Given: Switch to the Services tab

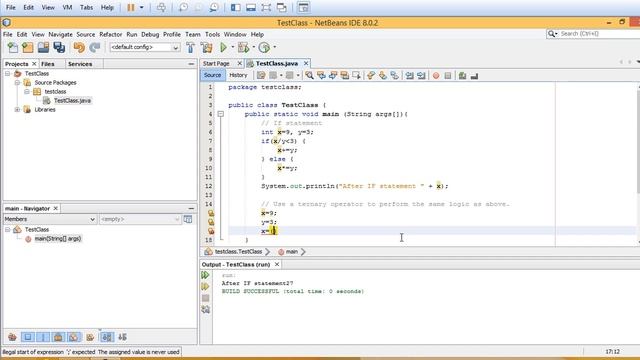Looking at the screenshot, I should [80, 64].
